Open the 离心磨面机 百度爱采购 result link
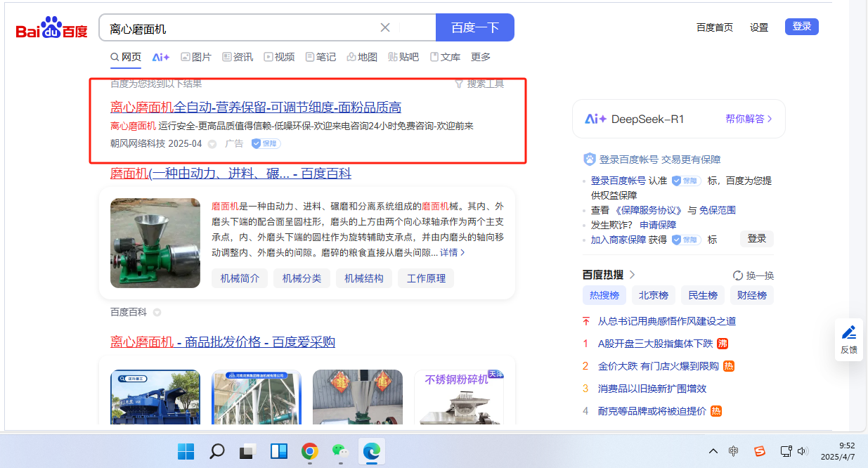Viewport: 868px width, 468px height. point(223,342)
